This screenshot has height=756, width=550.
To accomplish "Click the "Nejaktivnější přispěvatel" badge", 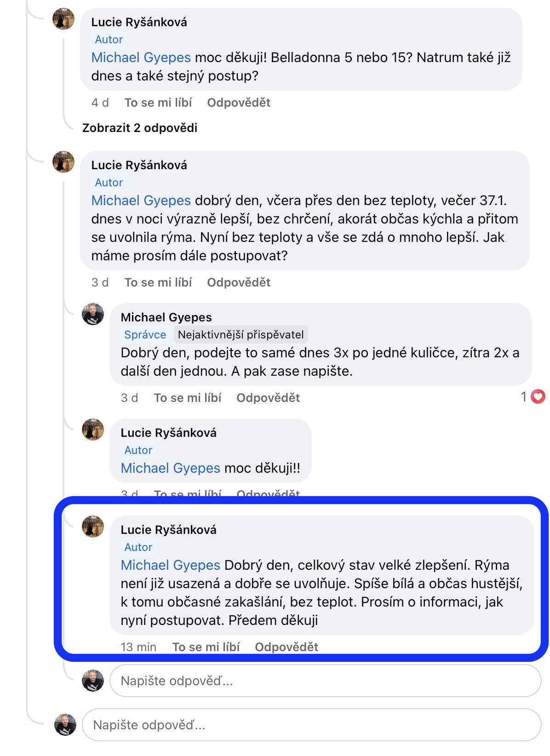I will [x=241, y=335].
